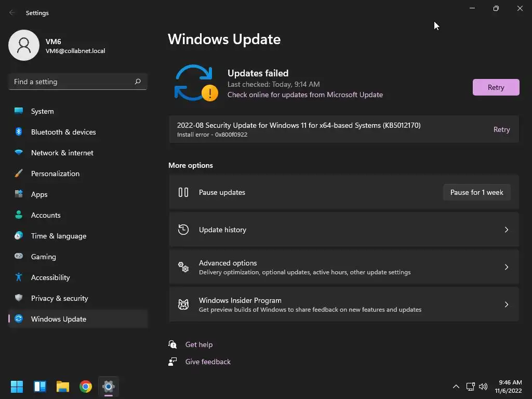532x399 pixels.
Task: Click the Time & language clock icon
Action: tap(19, 235)
